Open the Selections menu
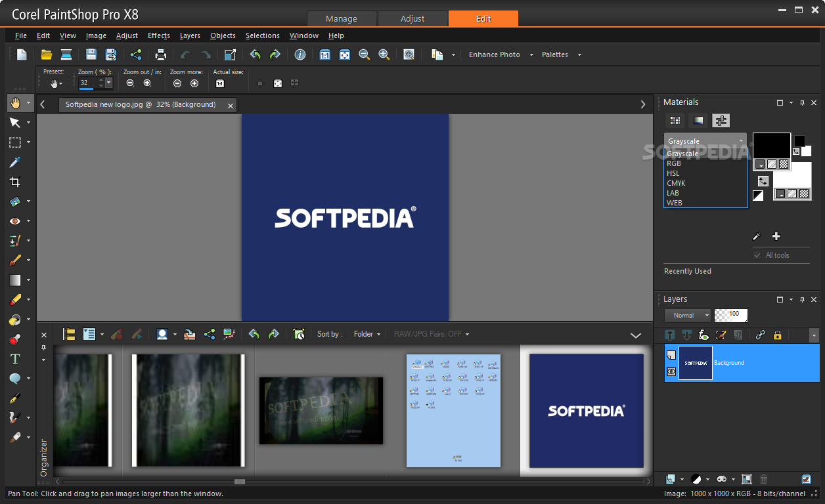 263,35
